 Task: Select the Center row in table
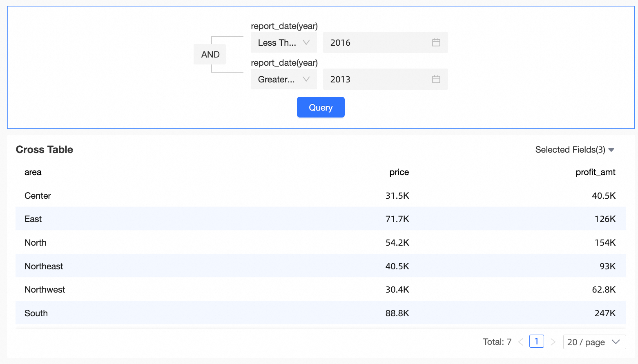point(38,196)
